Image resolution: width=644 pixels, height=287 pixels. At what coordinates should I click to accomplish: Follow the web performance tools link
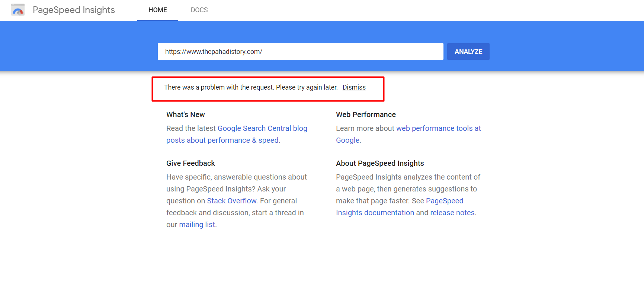(x=438, y=129)
